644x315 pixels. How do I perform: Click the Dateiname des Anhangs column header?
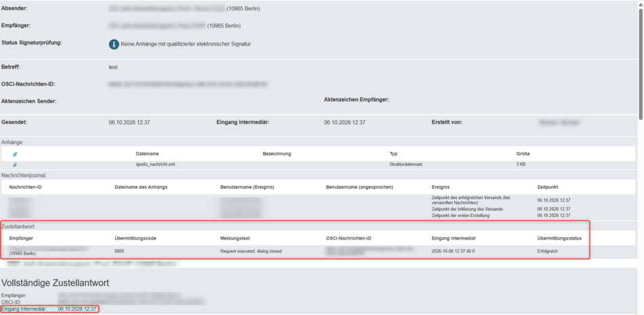(141, 187)
